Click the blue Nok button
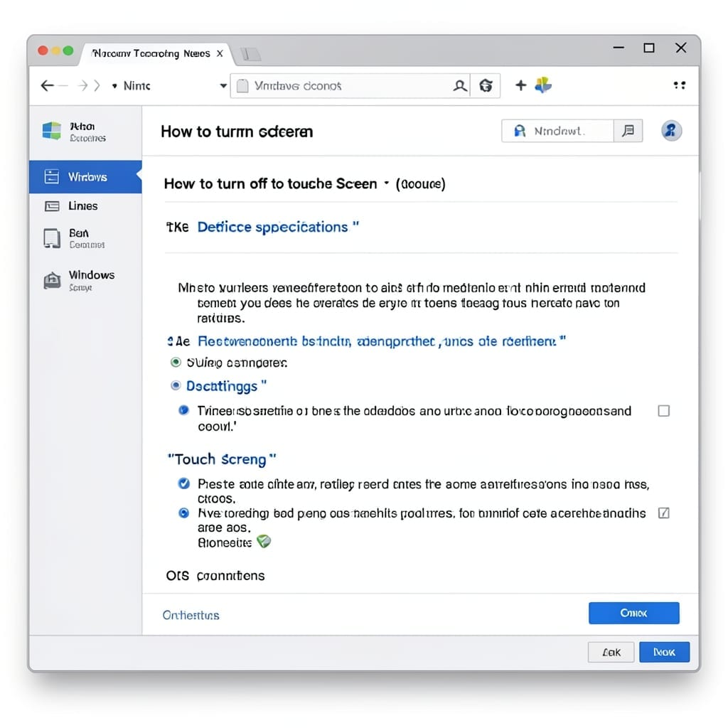This screenshot has height=728, width=728. (x=665, y=653)
